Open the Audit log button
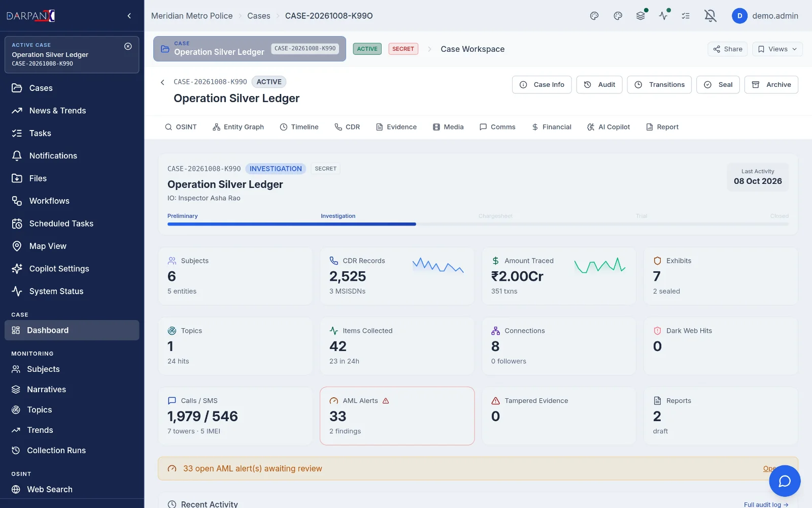The width and height of the screenshot is (812, 508). click(599, 85)
